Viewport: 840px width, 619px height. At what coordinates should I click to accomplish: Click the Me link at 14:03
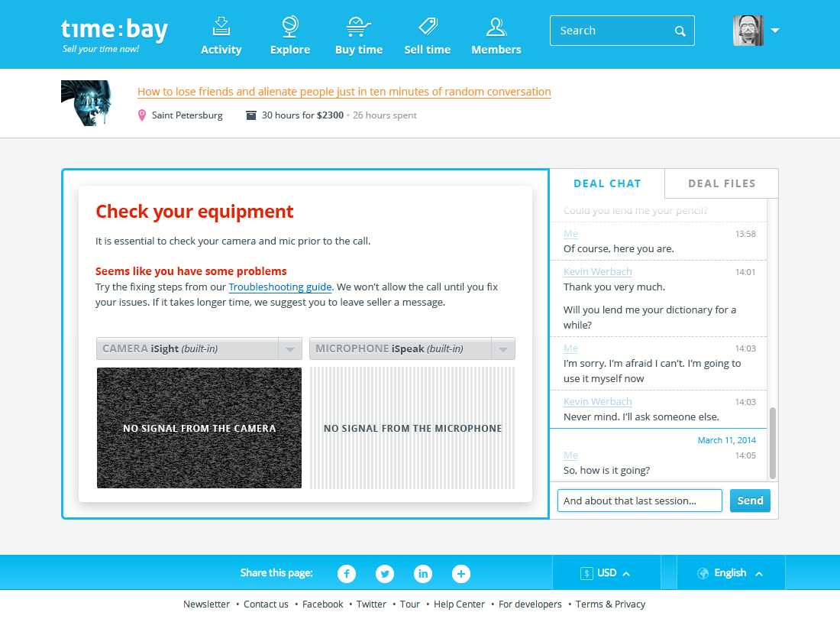pos(570,348)
